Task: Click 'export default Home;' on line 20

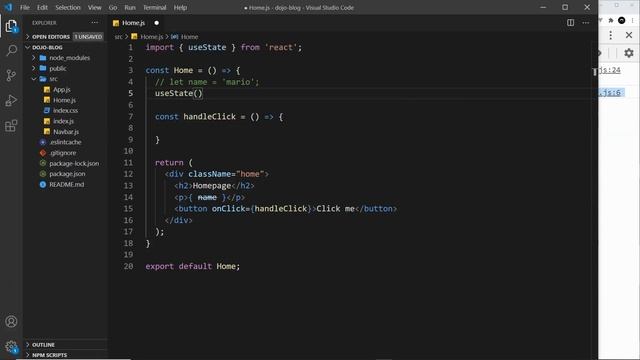Action: pyautogui.click(x=193, y=266)
